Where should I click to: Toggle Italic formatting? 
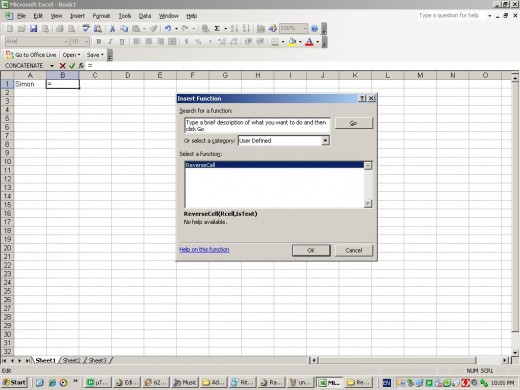click(x=110, y=42)
